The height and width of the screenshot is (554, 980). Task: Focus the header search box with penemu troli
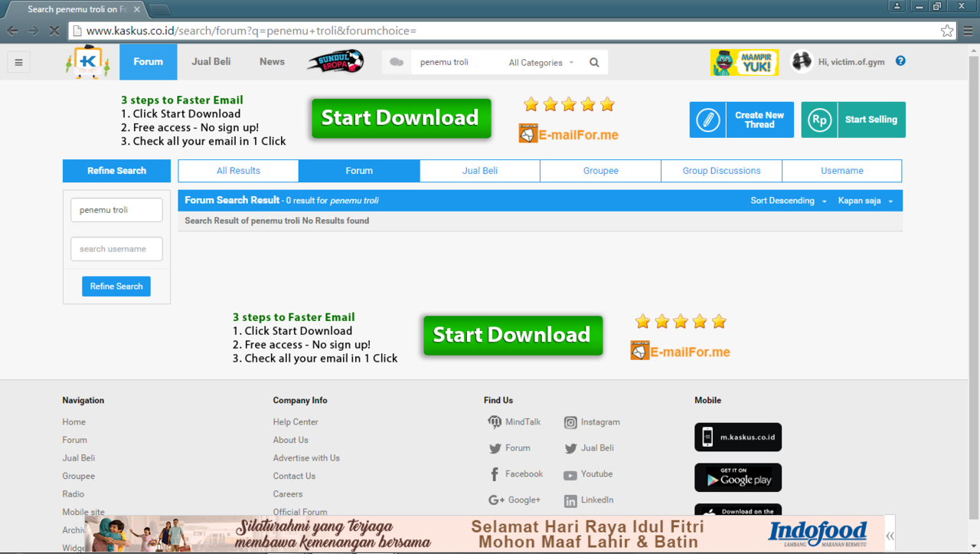pyautogui.click(x=456, y=62)
